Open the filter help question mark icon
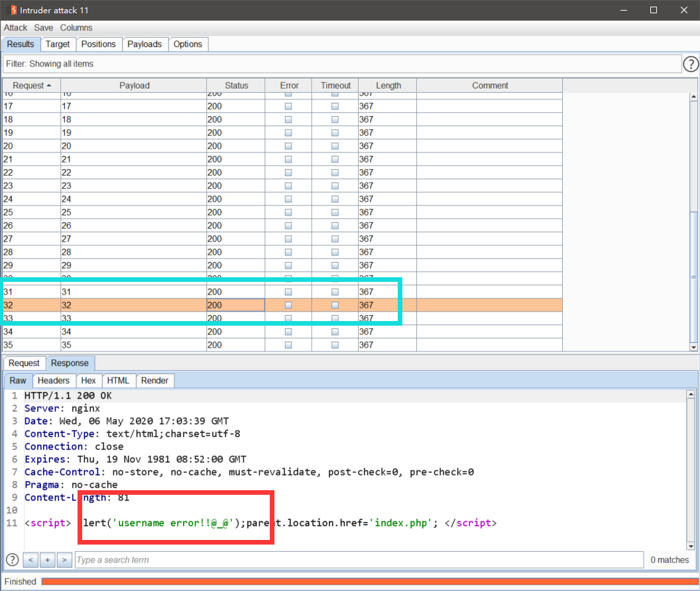Screen dimensions: 700x591 coord(690,64)
